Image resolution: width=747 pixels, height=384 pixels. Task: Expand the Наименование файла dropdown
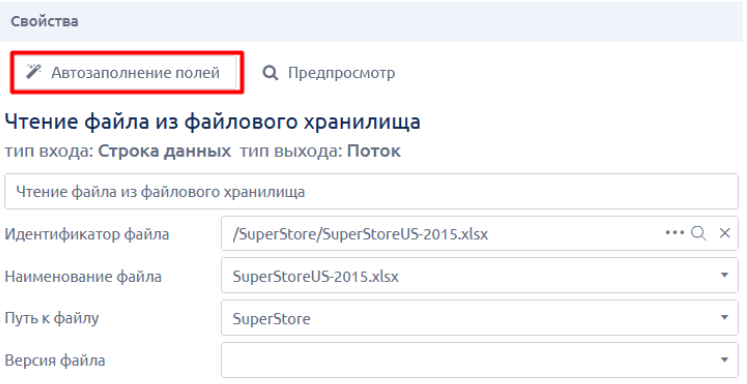pyautogui.click(x=724, y=275)
